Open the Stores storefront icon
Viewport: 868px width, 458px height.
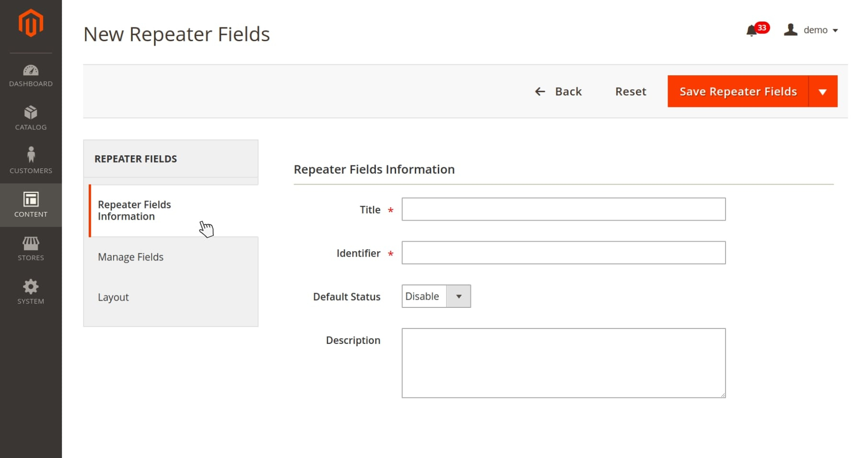31,243
